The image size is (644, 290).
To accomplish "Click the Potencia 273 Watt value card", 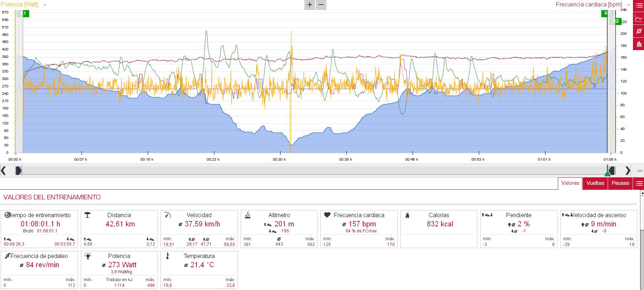I will coord(119,270).
